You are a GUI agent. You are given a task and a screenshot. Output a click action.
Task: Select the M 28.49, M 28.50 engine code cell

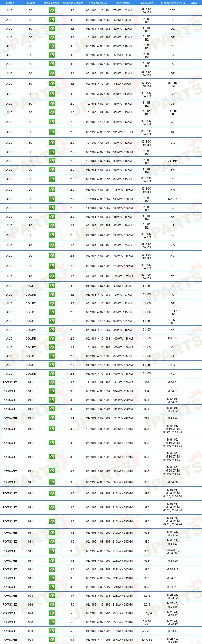click(x=173, y=640)
